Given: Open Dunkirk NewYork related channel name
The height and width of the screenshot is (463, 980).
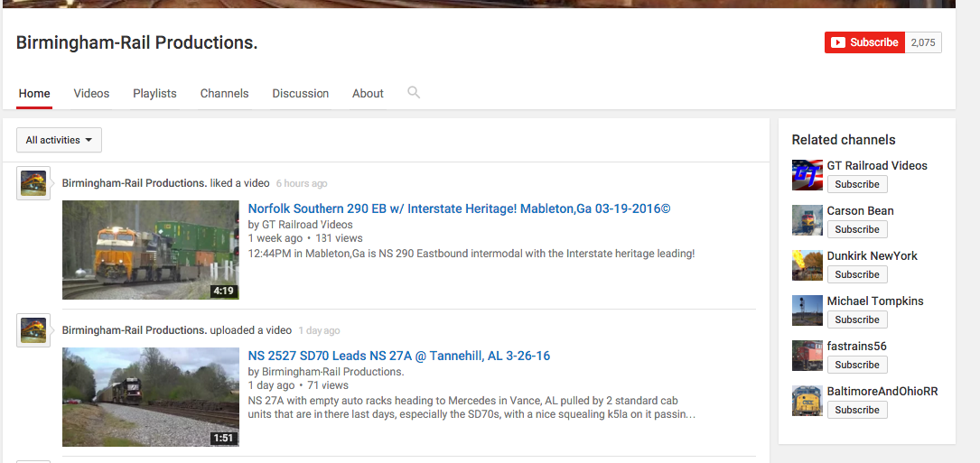Looking at the screenshot, I should (x=873, y=255).
